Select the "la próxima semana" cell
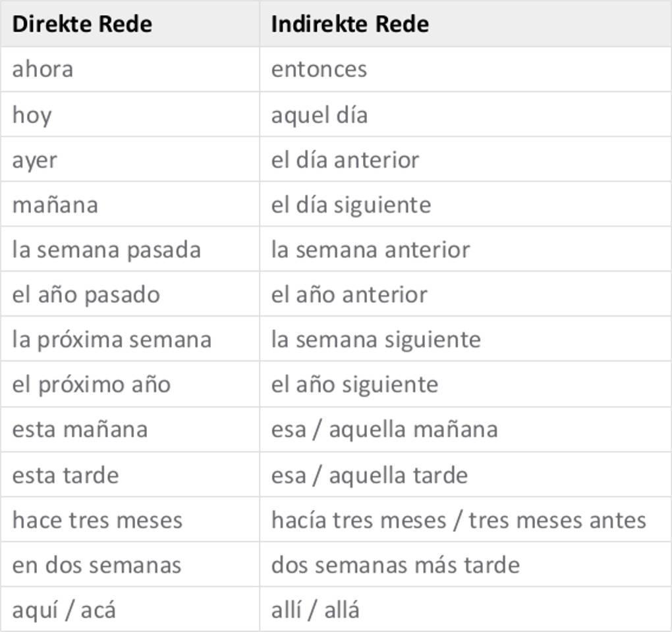 (x=111, y=340)
